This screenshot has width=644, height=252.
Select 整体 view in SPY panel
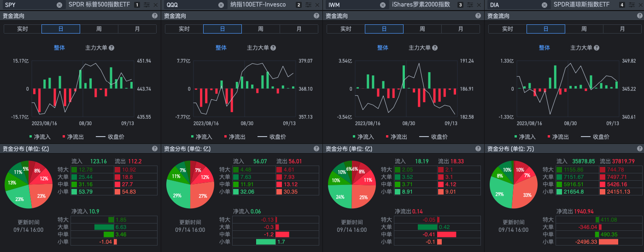click(59, 48)
